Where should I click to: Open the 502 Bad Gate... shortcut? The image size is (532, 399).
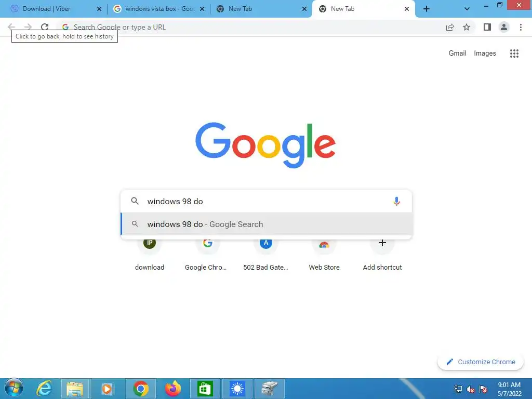pos(265,255)
